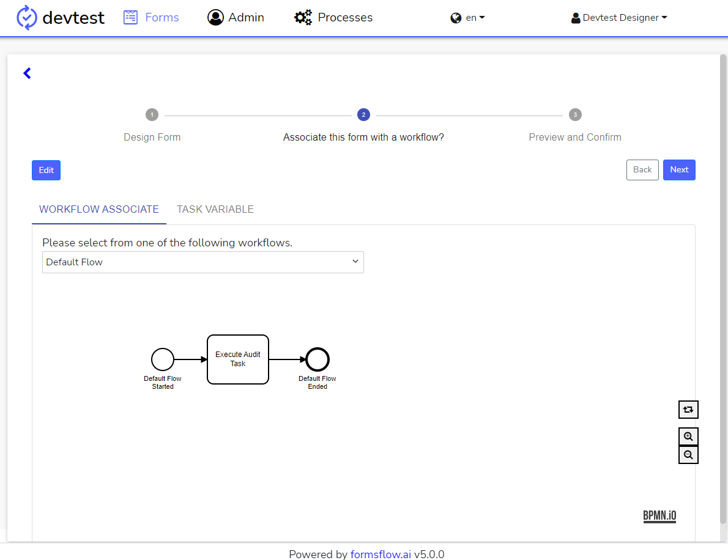Select the Default Flow Ended event circle
728x560 pixels.
tap(318, 359)
